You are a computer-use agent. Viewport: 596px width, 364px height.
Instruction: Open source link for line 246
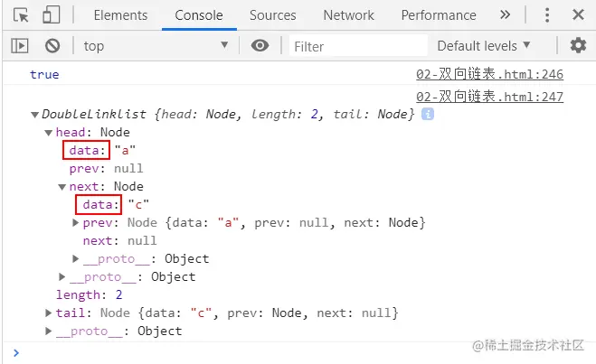coord(489,75)
